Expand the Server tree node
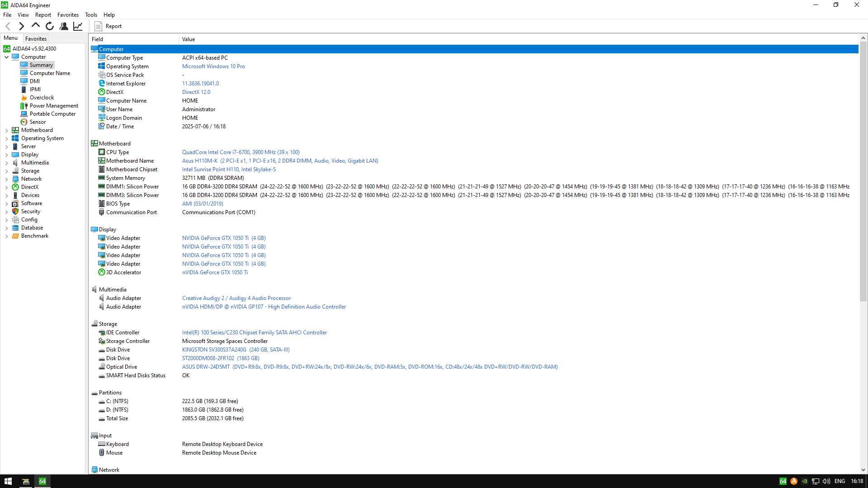868x488 pixels. 6,146
